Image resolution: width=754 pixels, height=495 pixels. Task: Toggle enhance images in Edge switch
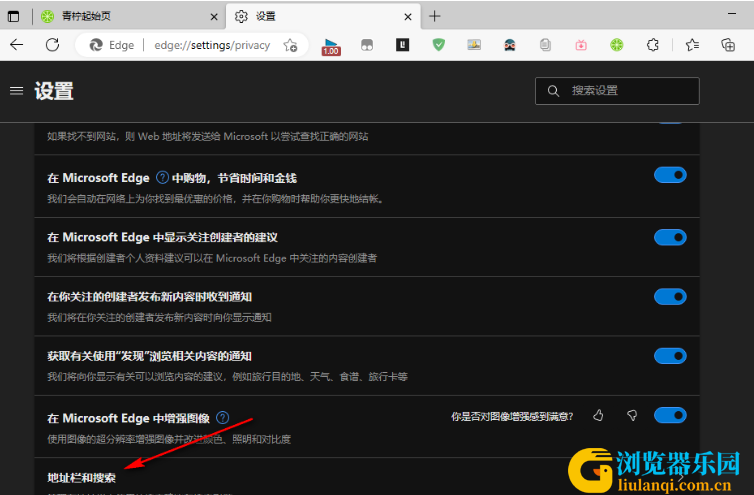click(670, 415)
